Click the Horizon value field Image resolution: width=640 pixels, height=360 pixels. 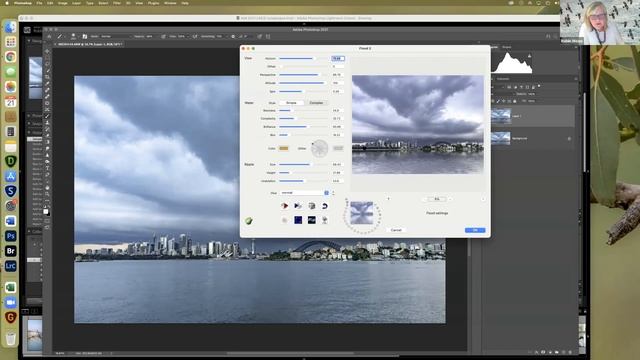coord(338,58)
